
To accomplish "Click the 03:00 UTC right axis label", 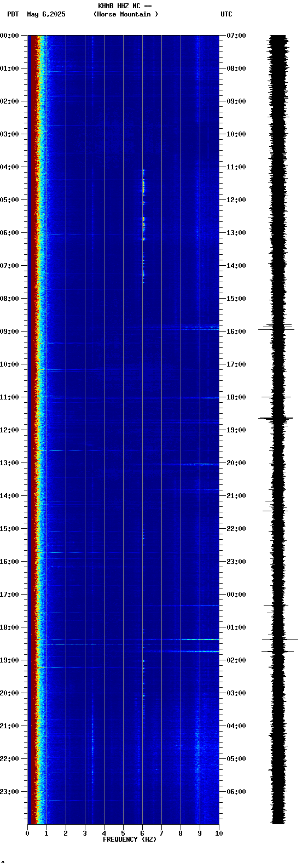I will [x=236, y=693].
